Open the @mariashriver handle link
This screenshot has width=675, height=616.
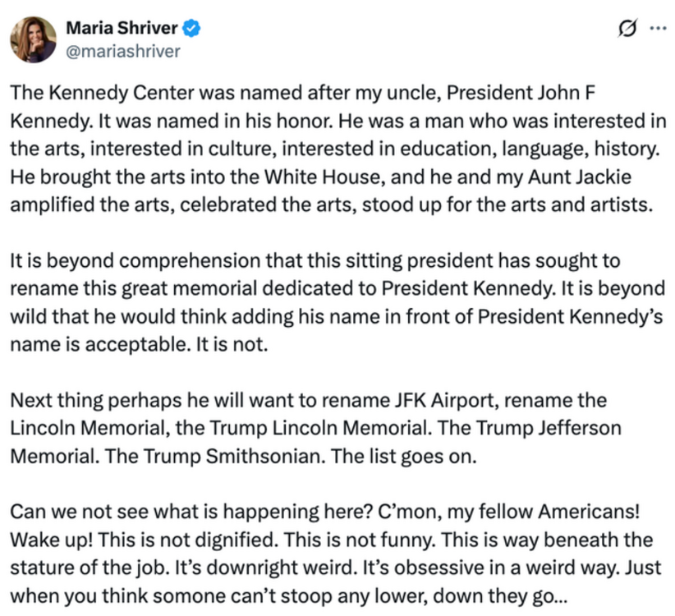click(x=123, y=51)
